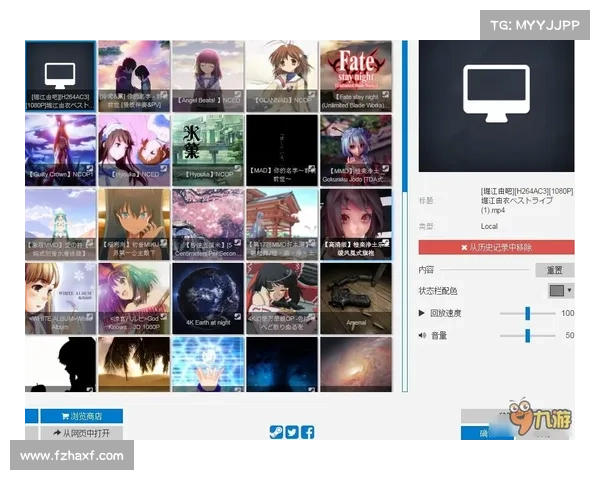Screen dimensions: 600x480
Task: Click the 回放速度 playback speed slider handle
Action: 527,314
